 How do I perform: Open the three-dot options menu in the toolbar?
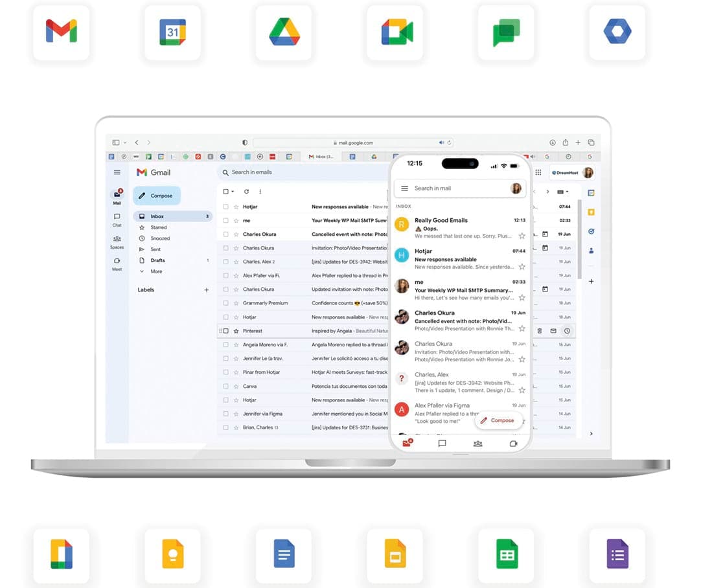pos(259,191)
